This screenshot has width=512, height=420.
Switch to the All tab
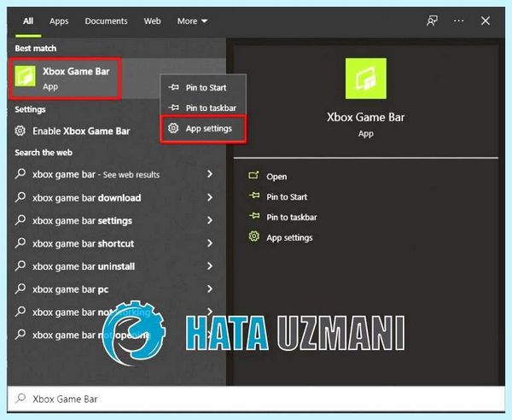(x=28, y=21)
